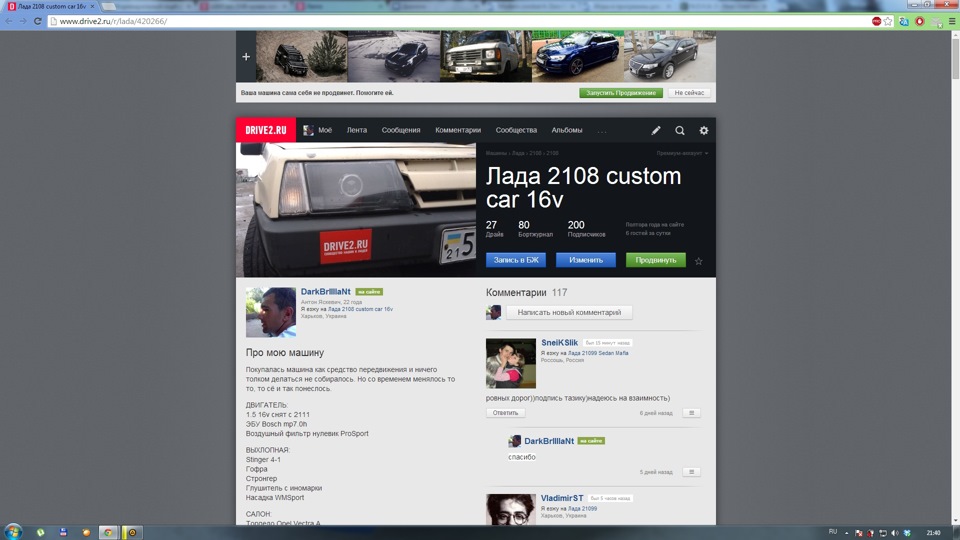Open the Моё menu item
Screen dimensions: 960x540
(325, 130)
